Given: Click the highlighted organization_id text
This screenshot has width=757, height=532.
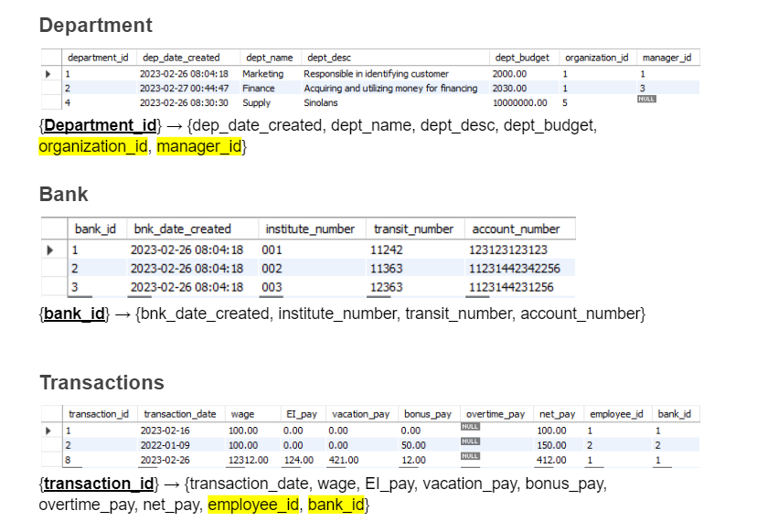Looking at the screenshot, I should click(x=92, y=146).
